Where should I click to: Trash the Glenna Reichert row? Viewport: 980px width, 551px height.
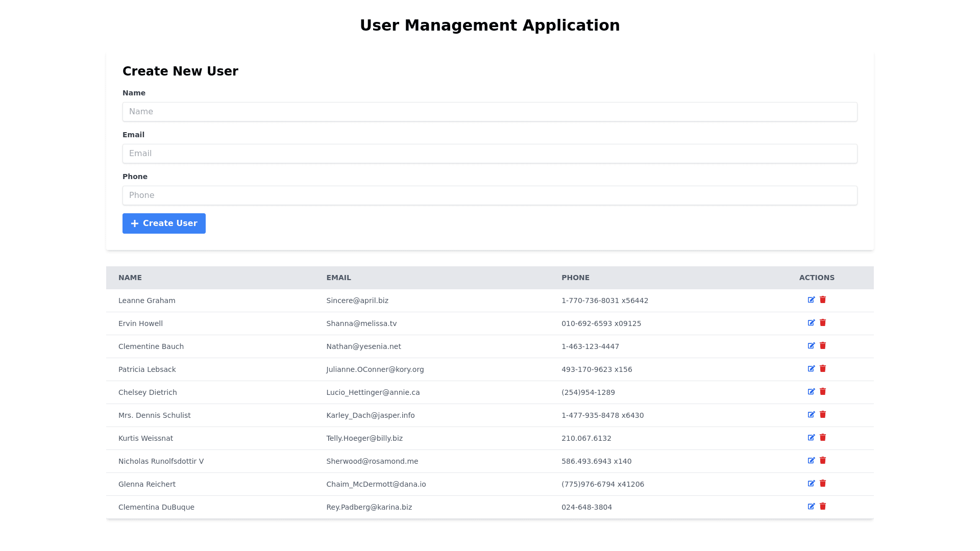click(x=823, y=484)
